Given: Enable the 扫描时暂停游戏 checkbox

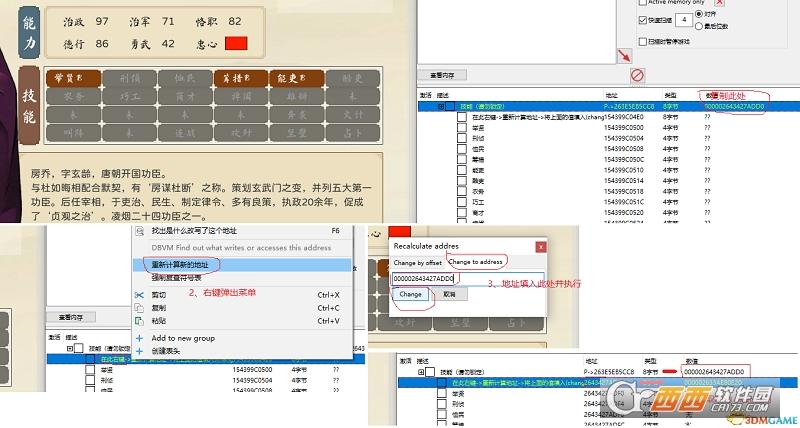Looking at the screenshot, I should (x=642, y=41).
